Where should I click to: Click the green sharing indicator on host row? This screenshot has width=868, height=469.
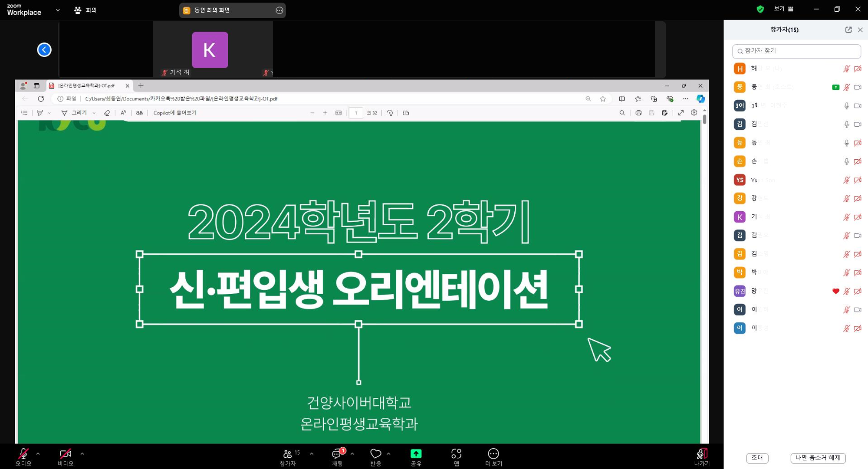(835, 87)
